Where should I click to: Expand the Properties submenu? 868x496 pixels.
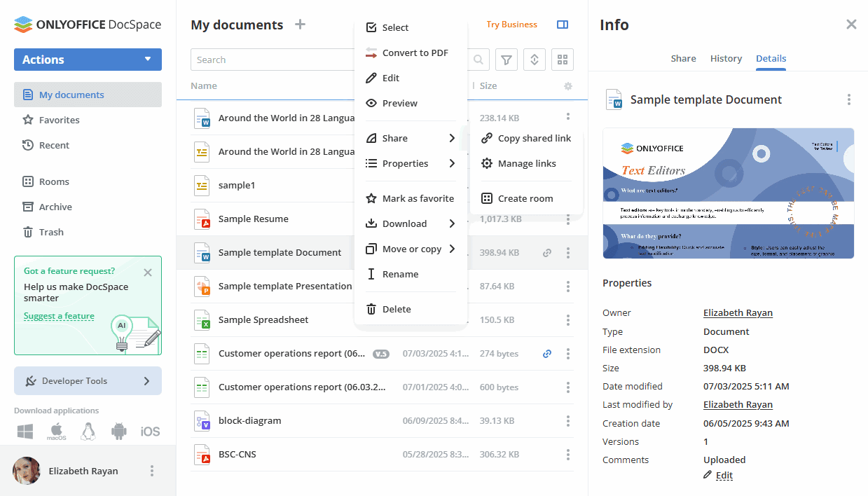[411, 163]
